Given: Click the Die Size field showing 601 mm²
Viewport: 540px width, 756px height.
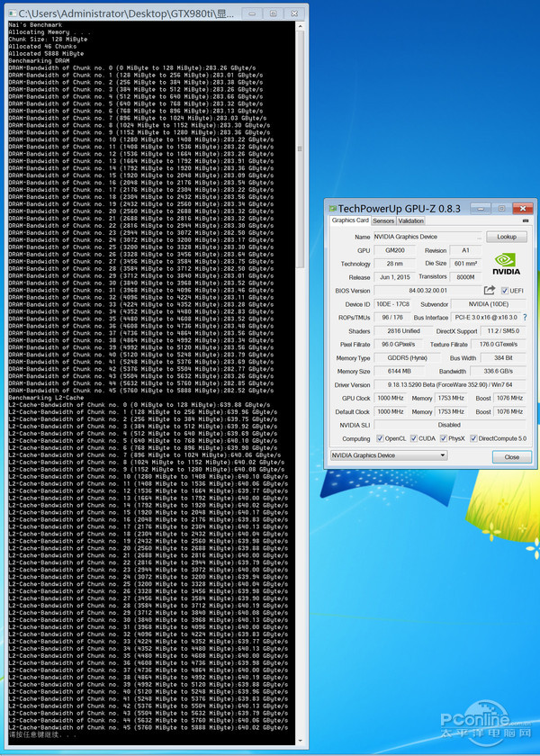Looking at the screenshot, I should (465, 264).
